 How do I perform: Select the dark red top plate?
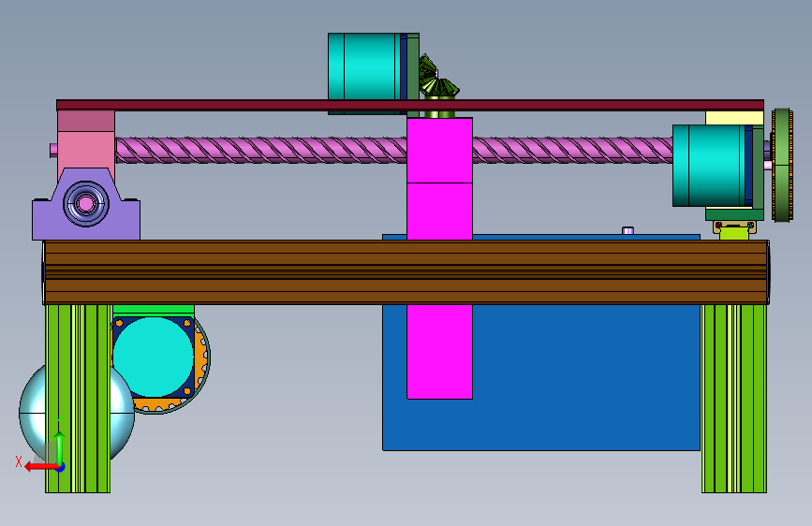click(409, 105)
